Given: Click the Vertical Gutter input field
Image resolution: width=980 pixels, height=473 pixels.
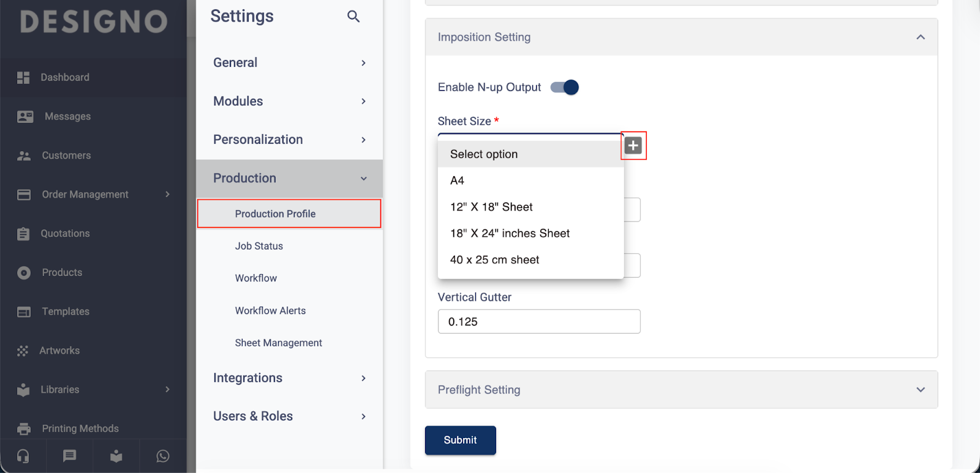Looking at the screenshot, I should [x=539, y=322].
